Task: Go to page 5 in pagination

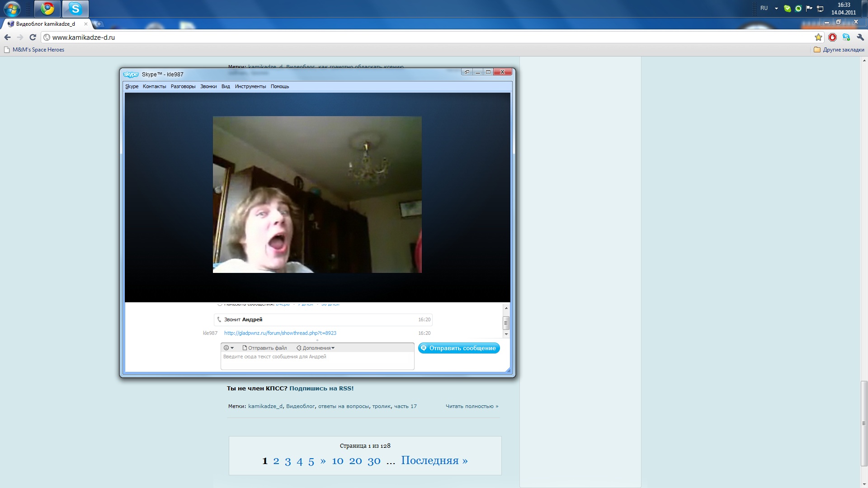Action: [311, 461]
